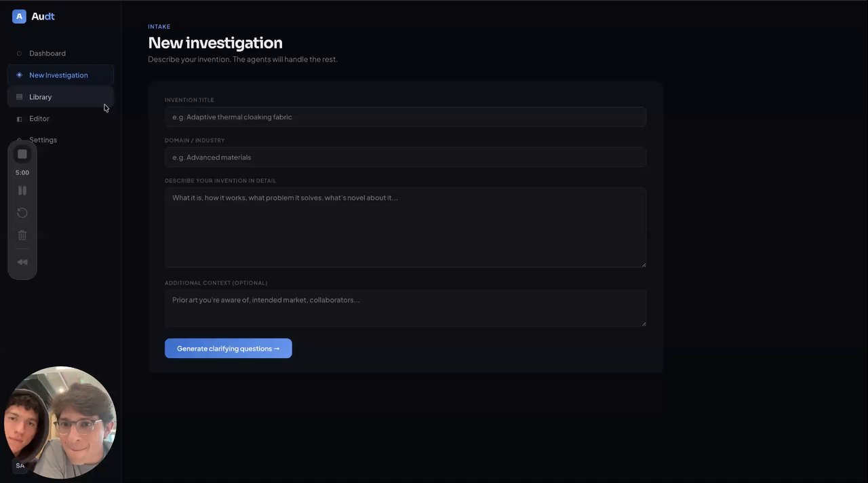Pause the recording
868x483 pixels.
[x=22, y=191]
